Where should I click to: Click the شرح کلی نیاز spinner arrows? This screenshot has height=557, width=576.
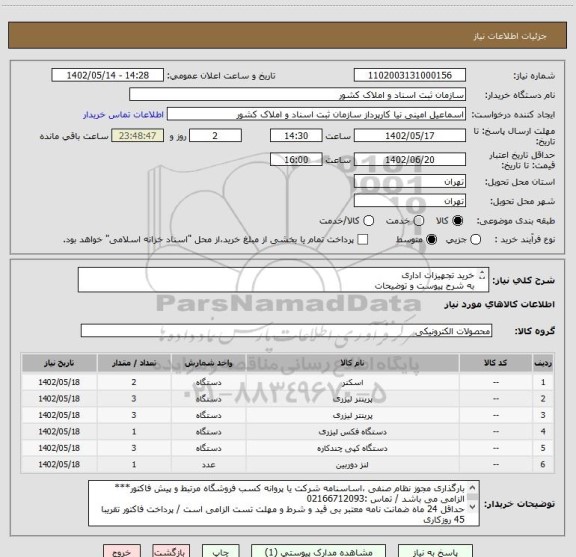[x=482, y=275]
